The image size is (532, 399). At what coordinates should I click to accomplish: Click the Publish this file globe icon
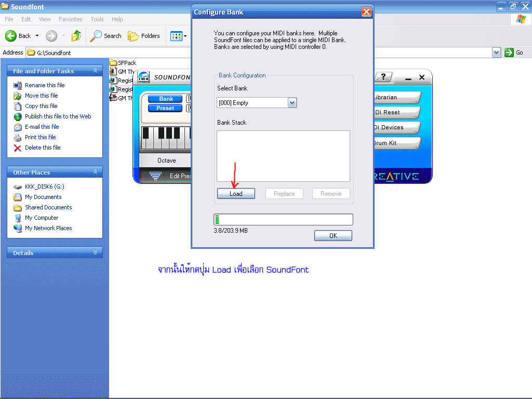point(18,117)
